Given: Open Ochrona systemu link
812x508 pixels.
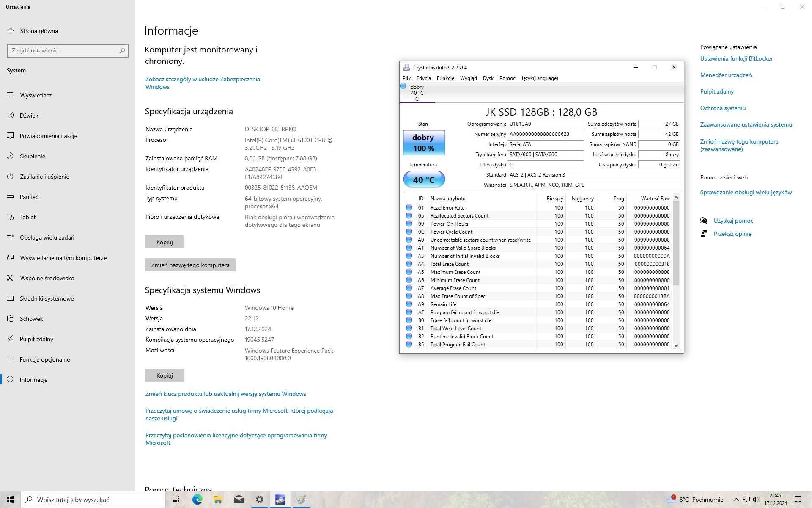Looking at the screenshot, I should coord(723,108).
